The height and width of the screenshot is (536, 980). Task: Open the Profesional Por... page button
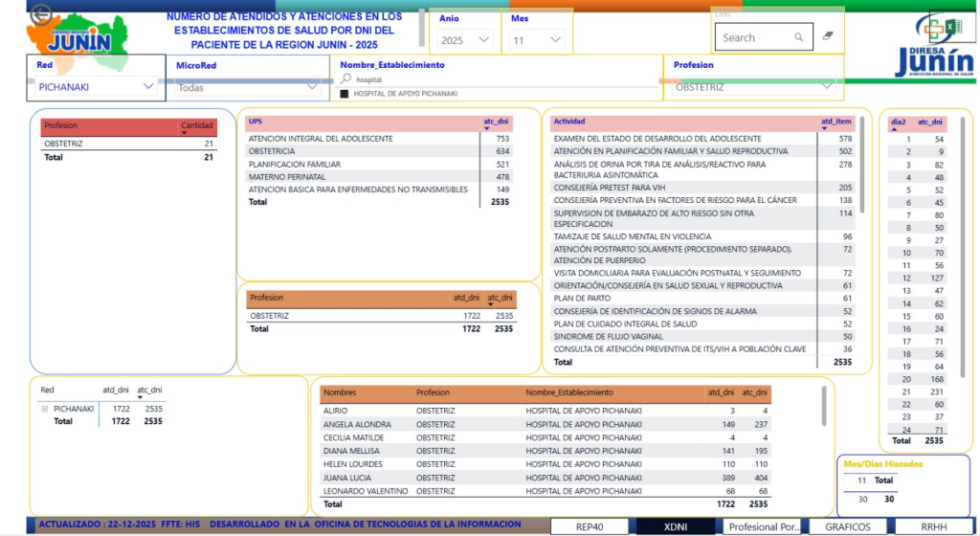[764, 526]
